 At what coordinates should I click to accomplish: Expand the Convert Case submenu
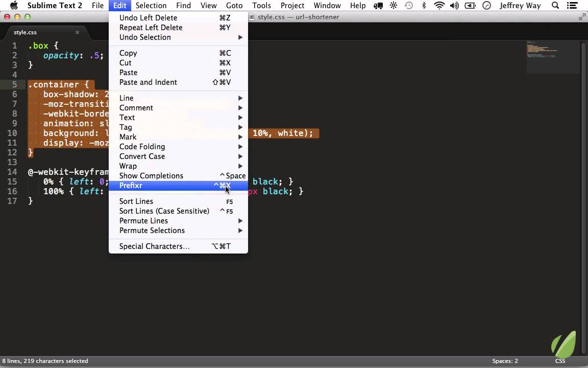[178, 156]
